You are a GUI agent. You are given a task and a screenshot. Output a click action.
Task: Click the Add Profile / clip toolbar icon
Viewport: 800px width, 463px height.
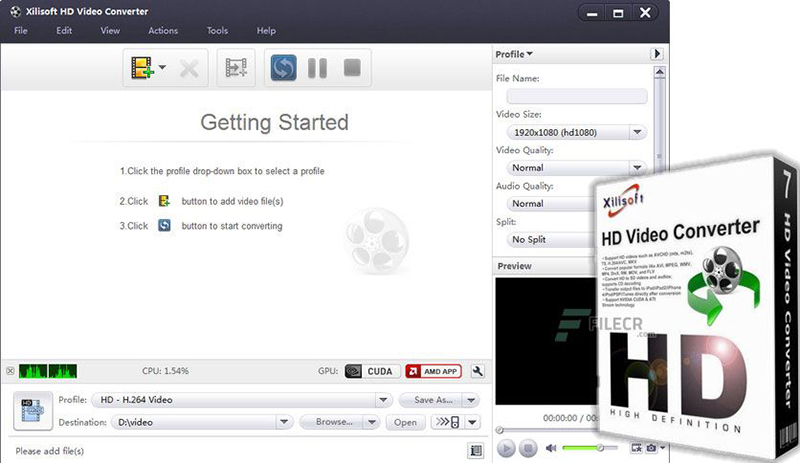click(x=236, y=67)
